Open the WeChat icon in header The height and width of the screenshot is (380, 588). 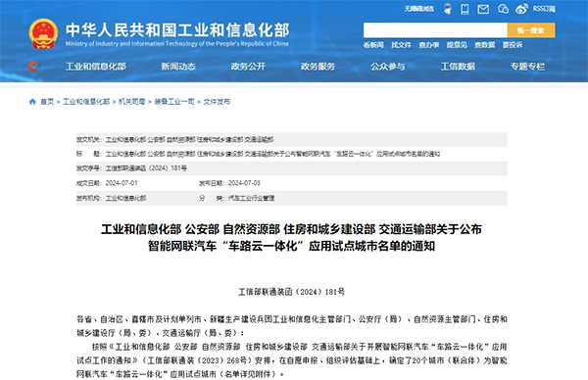503,9
